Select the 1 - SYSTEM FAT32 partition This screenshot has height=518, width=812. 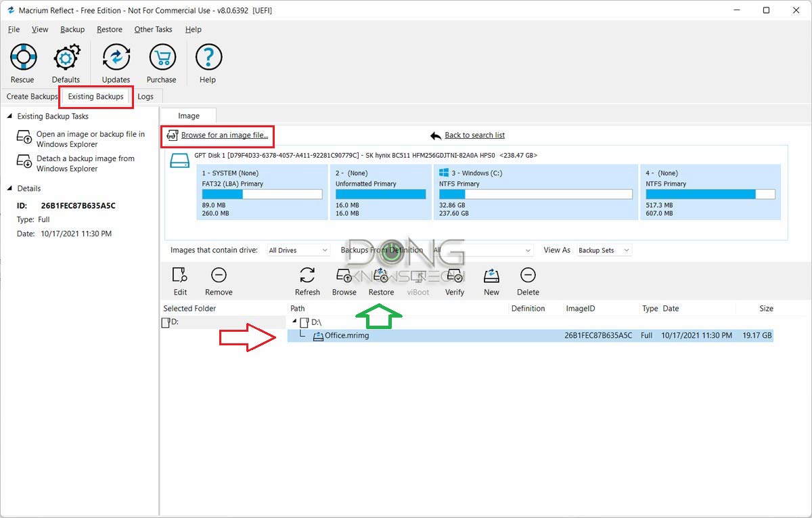(261, 192)
